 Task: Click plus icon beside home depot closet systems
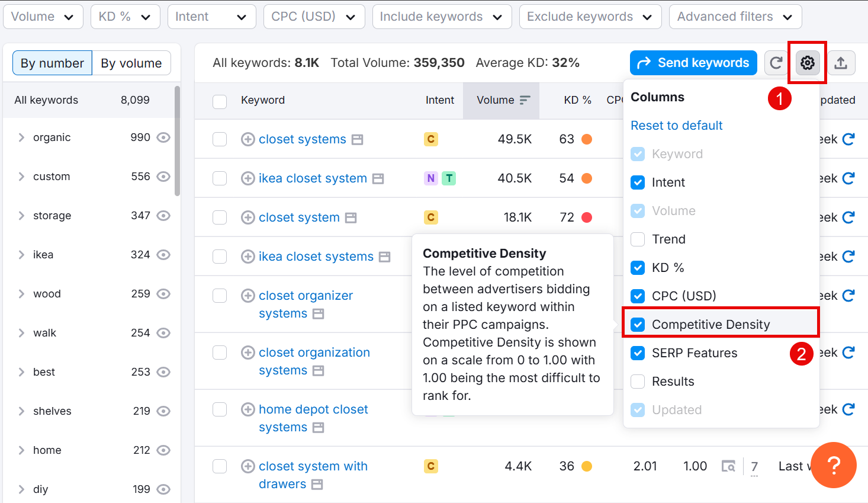point(248,409)
